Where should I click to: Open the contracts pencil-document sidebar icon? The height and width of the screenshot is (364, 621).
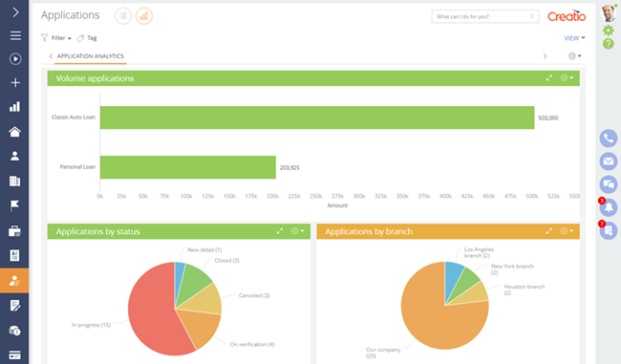pos(14,306)
